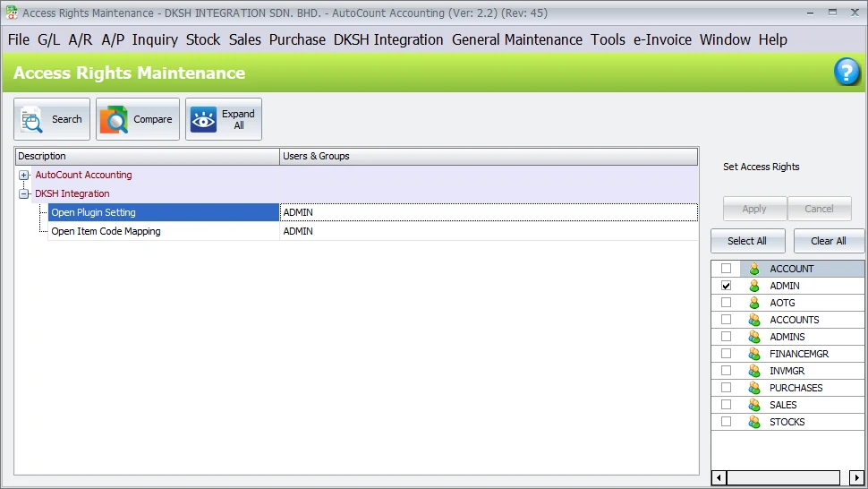
Task: Open the Window menu
Action: pos(725,40)
